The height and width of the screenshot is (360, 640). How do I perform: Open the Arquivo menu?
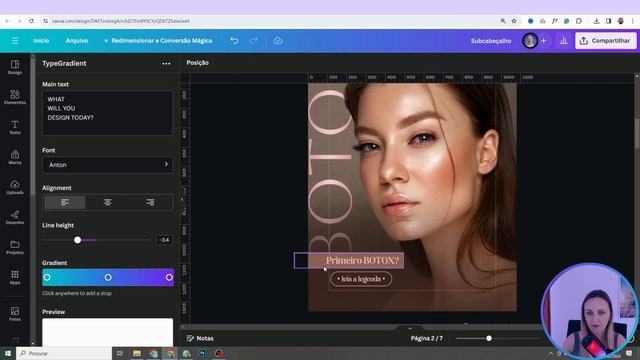coord(77,41)
